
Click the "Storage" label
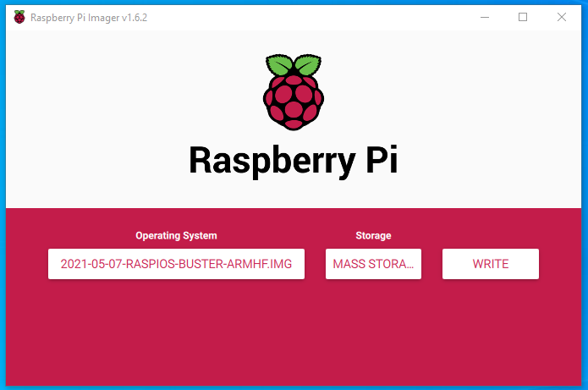click(373, 235)
